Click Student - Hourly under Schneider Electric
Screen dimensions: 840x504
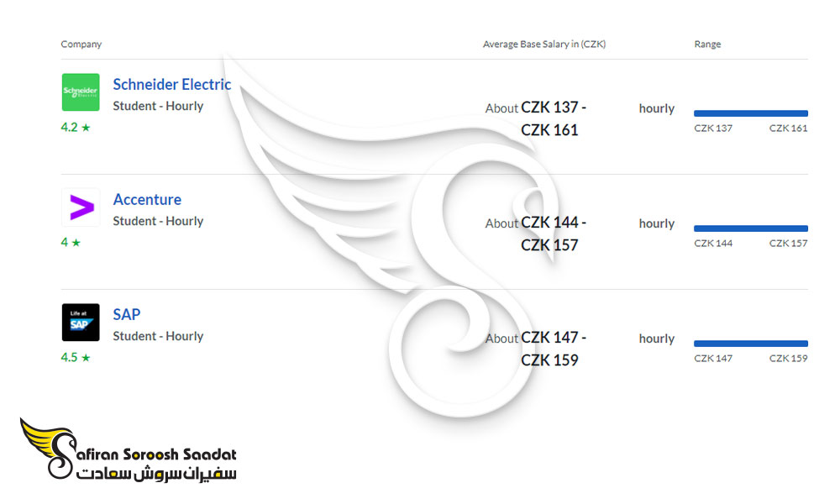click(158, 106)
